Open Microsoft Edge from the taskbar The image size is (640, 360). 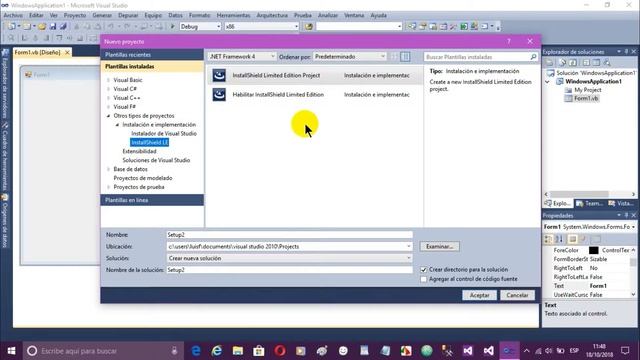(196, 351)
